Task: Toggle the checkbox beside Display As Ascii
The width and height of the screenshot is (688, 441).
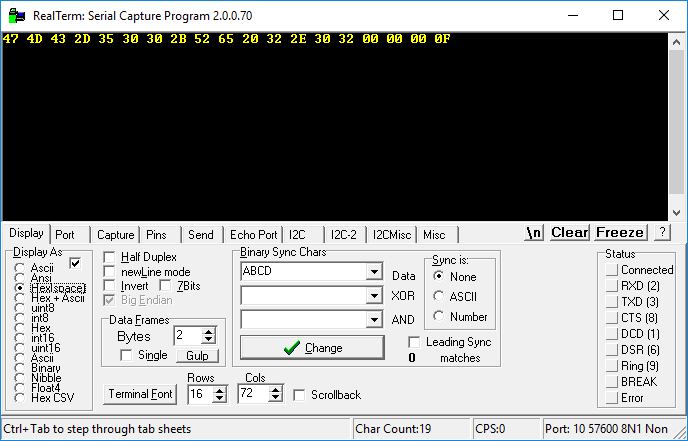Action: point(75,263)
